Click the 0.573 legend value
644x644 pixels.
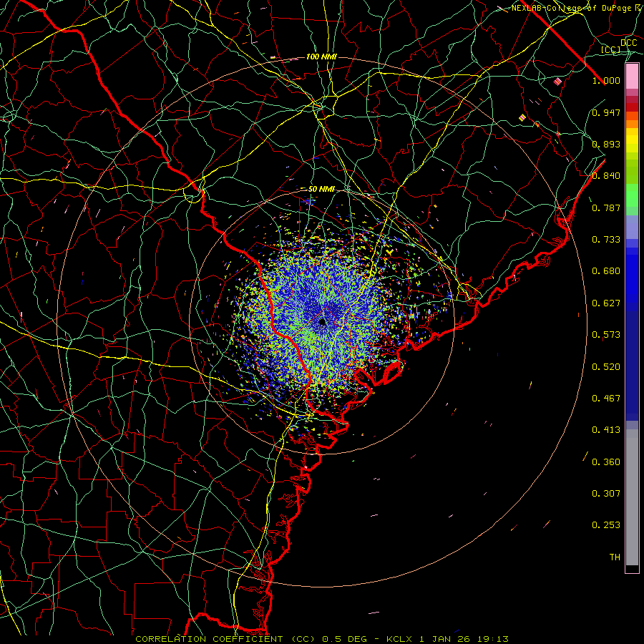[606, 335]
